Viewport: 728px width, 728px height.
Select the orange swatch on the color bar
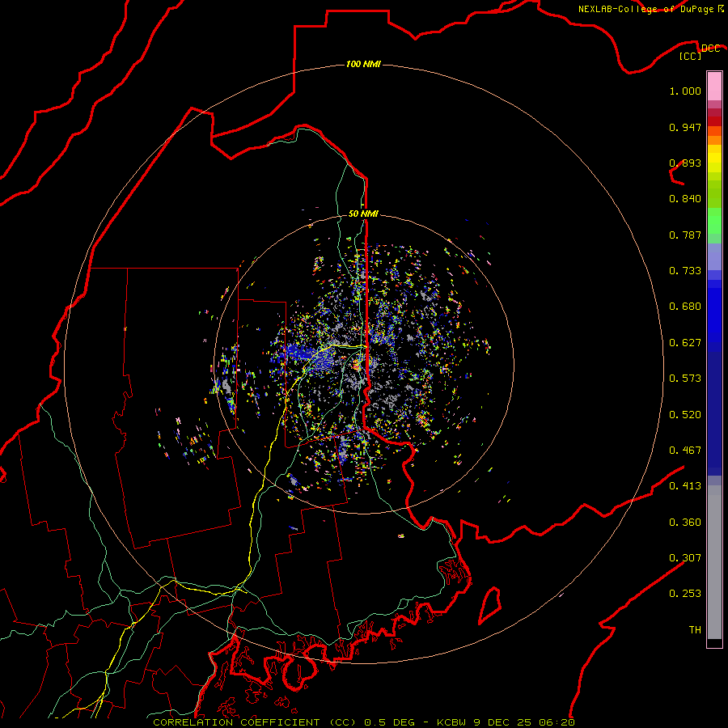click(x=714, y=140)
